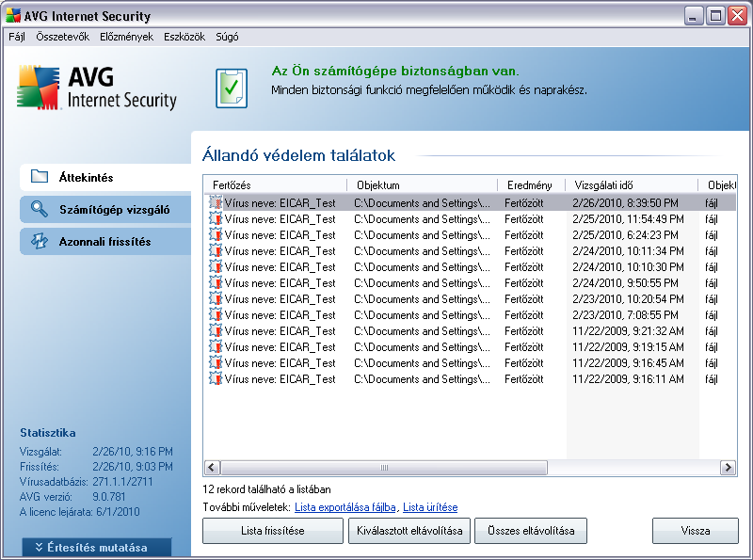Click Vírus neve: EICAR_Test in 2/26/2010 row

click(280, 202)
